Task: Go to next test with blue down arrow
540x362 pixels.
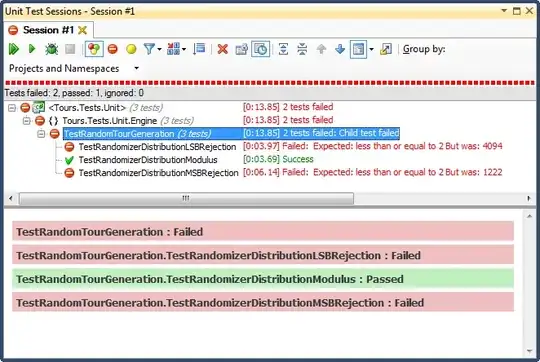Action: click(x=340, y=49)
